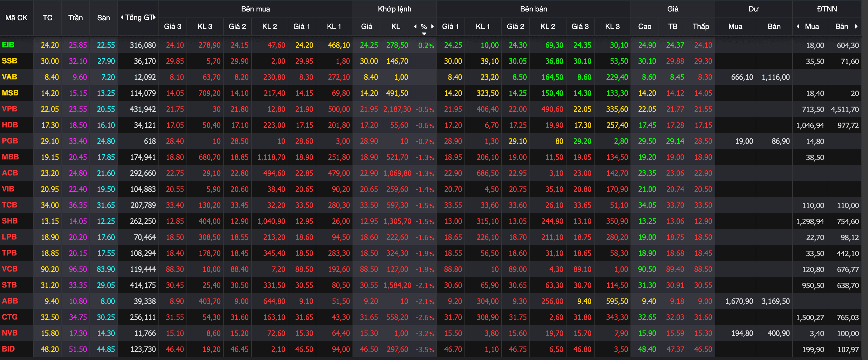Click VCB ceiling price 96.50

pyautogui.click(x=78, y=269)
